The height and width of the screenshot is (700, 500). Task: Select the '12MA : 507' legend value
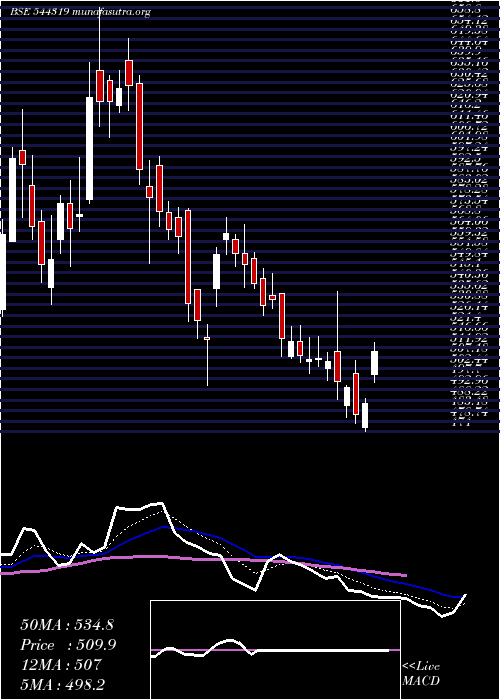[x=60, y=665]
